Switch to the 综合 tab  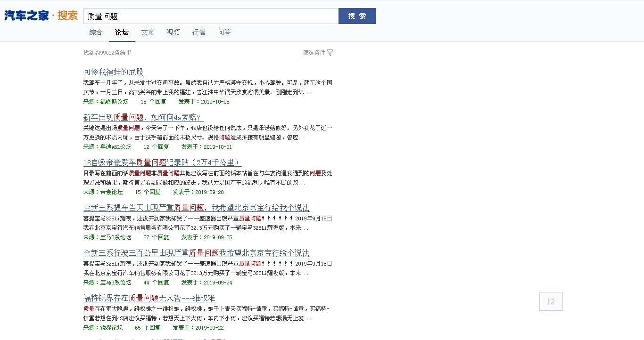(x=96, y=32)
